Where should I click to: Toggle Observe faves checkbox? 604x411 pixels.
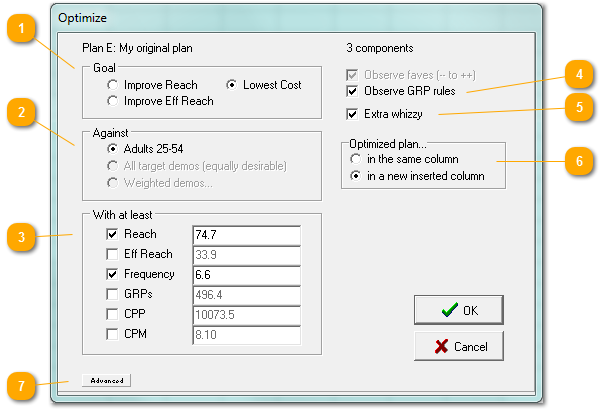(x=352, y=75)
